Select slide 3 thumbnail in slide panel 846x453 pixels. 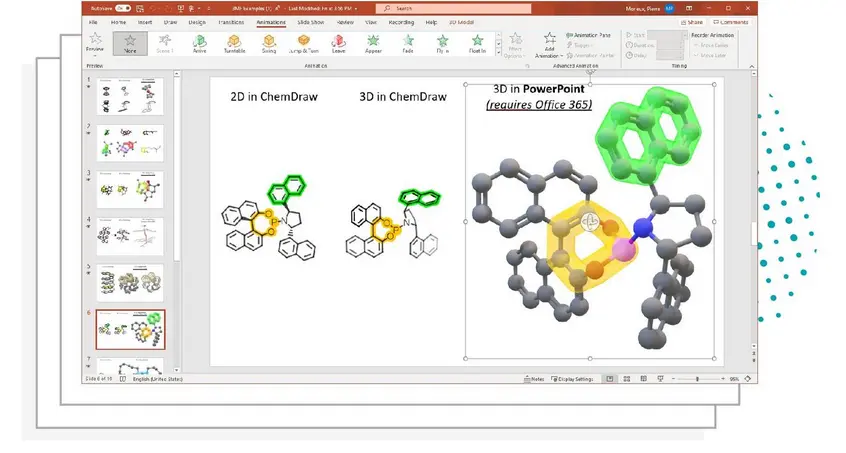(x=129, y=188)
